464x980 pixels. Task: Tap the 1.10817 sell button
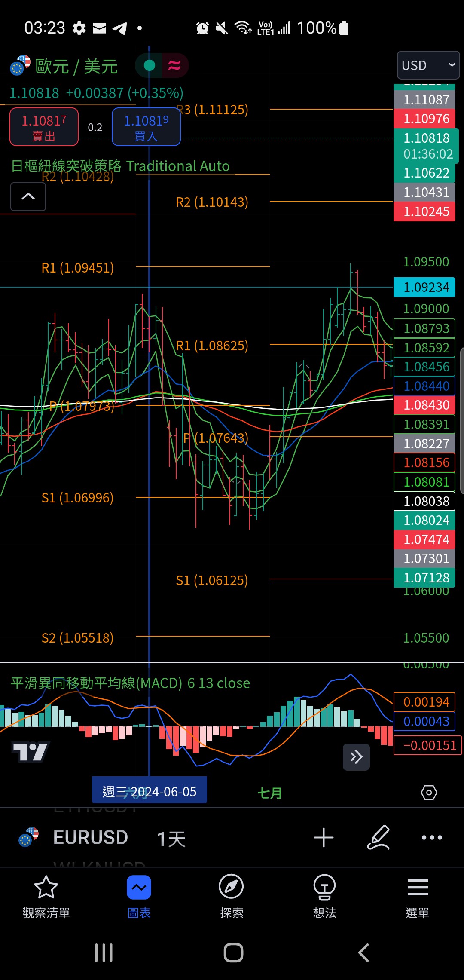pos(44,127)
